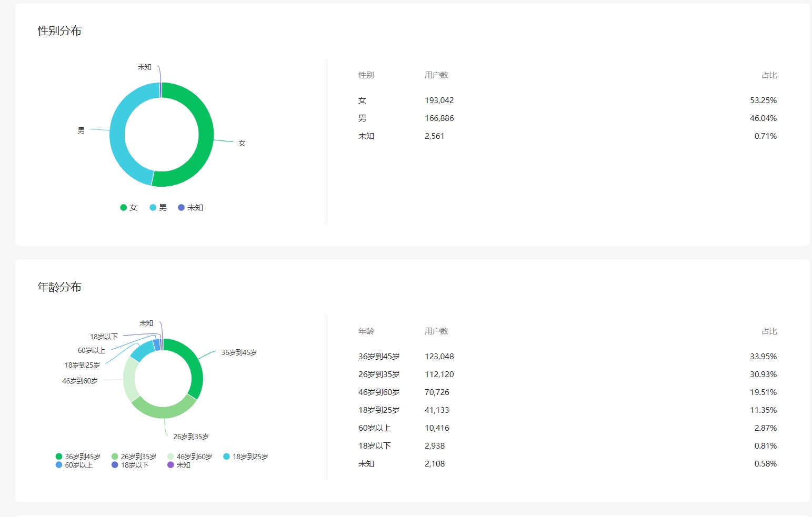Screen dimensions: 812x517
Task: Toggle the 26岁到35岁 legend item
Action: click(x=134, y=457)
